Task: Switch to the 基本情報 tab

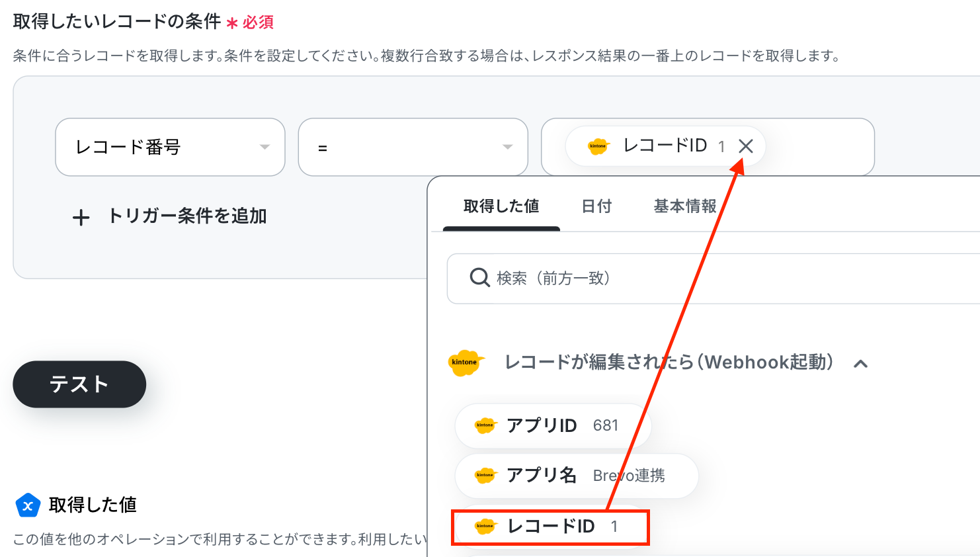Action: (x=685, y=206)
